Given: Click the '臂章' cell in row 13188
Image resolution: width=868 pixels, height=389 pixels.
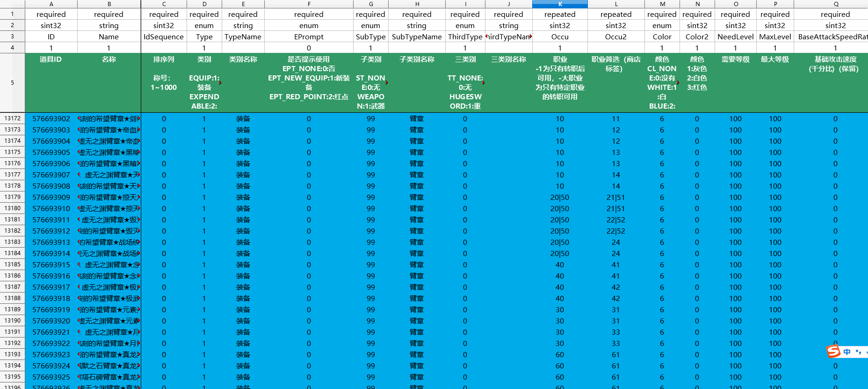Looking at the screenshot, I should (x=417, y=299).
